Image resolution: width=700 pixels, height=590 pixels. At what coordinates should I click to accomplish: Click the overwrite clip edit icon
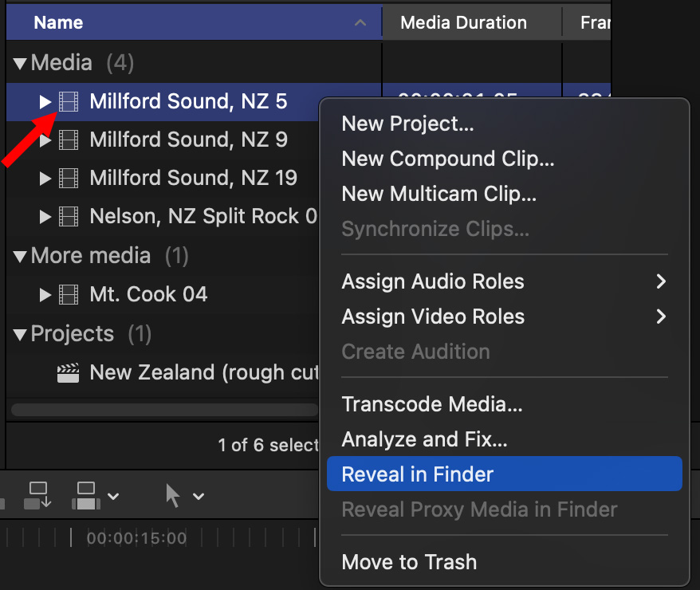click(x=86, y=495)
